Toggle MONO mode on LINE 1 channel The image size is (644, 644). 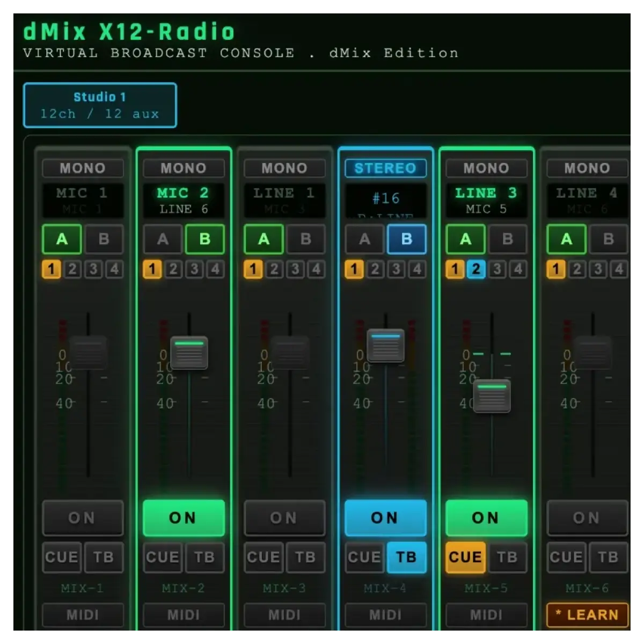click(284, 168)
